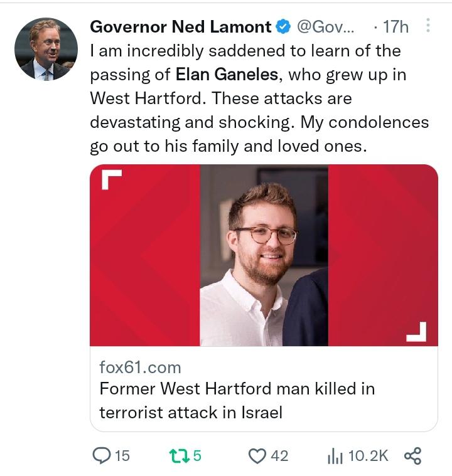The height and width of the screenshot is (476, 452).
Task: Click the 10.2K views count
Action: click(368, 455)
